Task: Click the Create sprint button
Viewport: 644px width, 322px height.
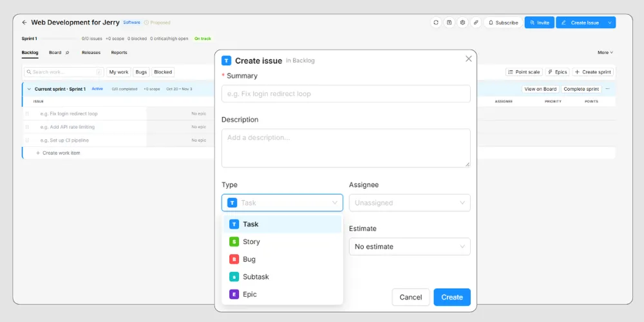Action: (x=593, y=72)
